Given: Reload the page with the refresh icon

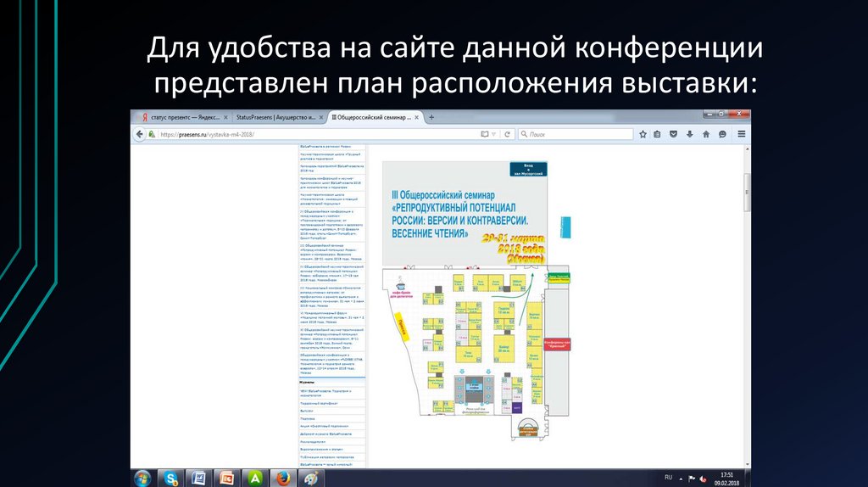Looking at the screenshot, I should (x=507, y=134).
